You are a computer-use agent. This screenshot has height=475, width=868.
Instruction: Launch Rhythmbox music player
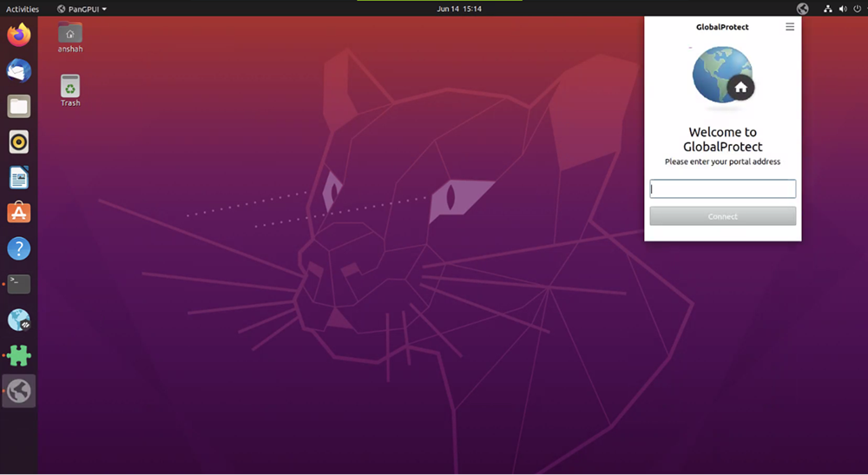click(18, 142)
